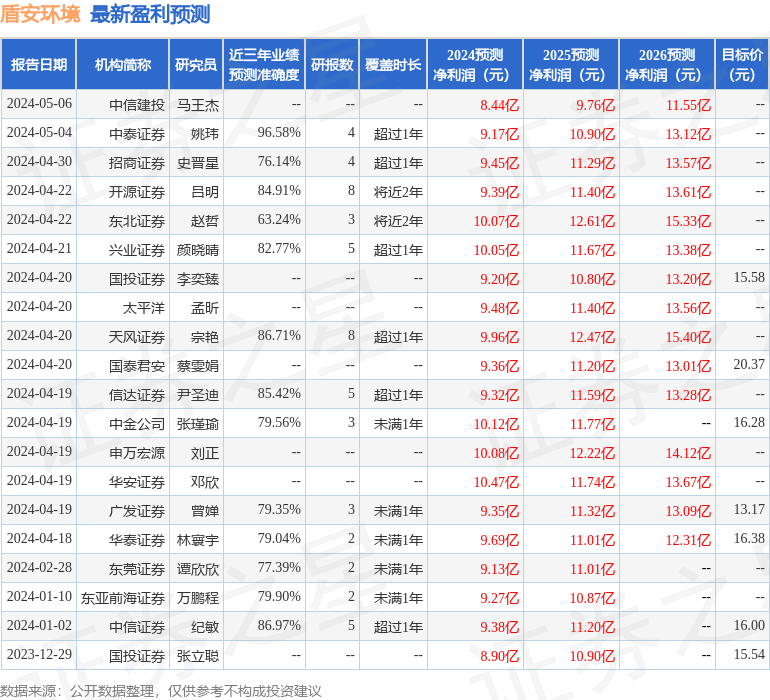The width and height of the screenshot is (770, 700).
Task: Click researcher name 马王杰
Action: 198,105
